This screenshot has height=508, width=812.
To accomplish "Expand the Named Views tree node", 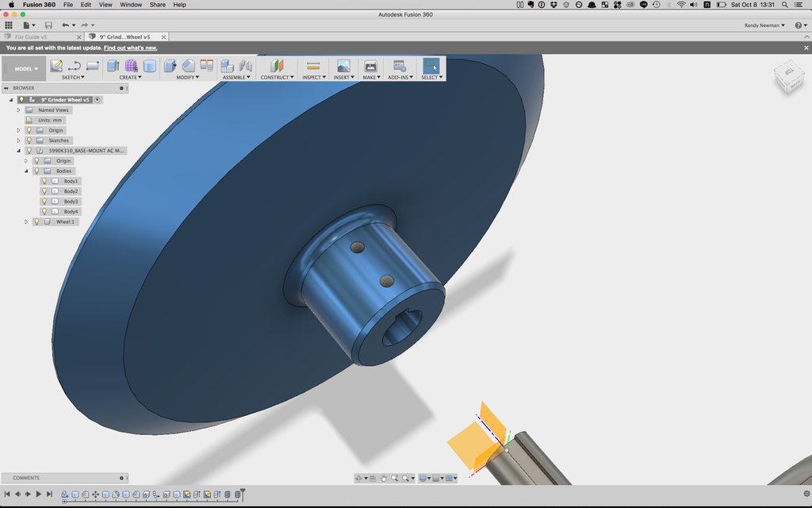I will tap(18, 110).
